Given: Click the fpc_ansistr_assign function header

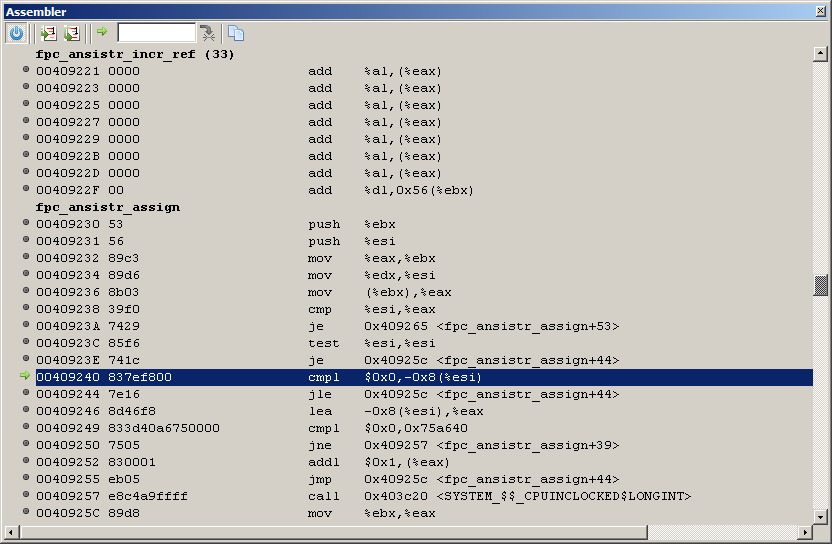Looking at the screenshot, I should pos(108,207).
